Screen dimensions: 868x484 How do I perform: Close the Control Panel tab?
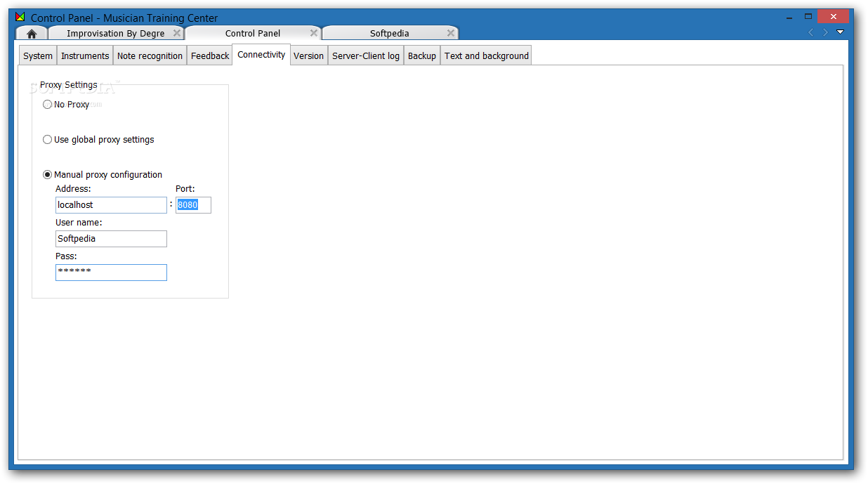314,33
